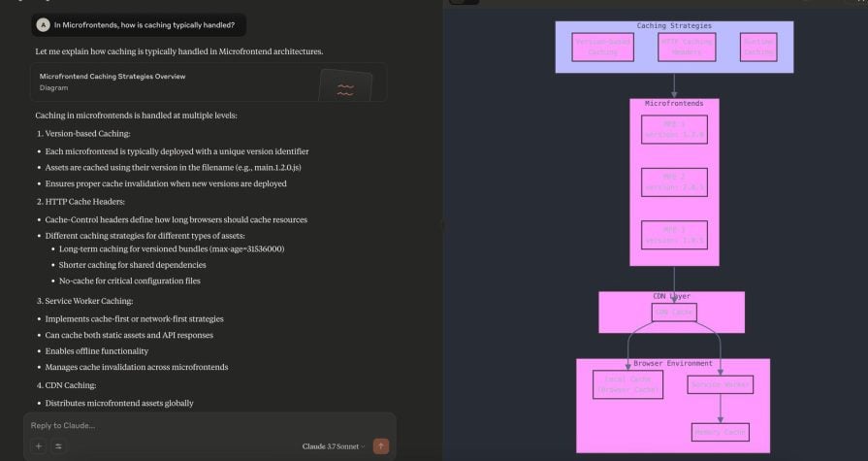The width and height of the screenshot is (868, 461).
Task: Click bullet 'Ensures proper cache invalidation'
Action: [166, 183]
